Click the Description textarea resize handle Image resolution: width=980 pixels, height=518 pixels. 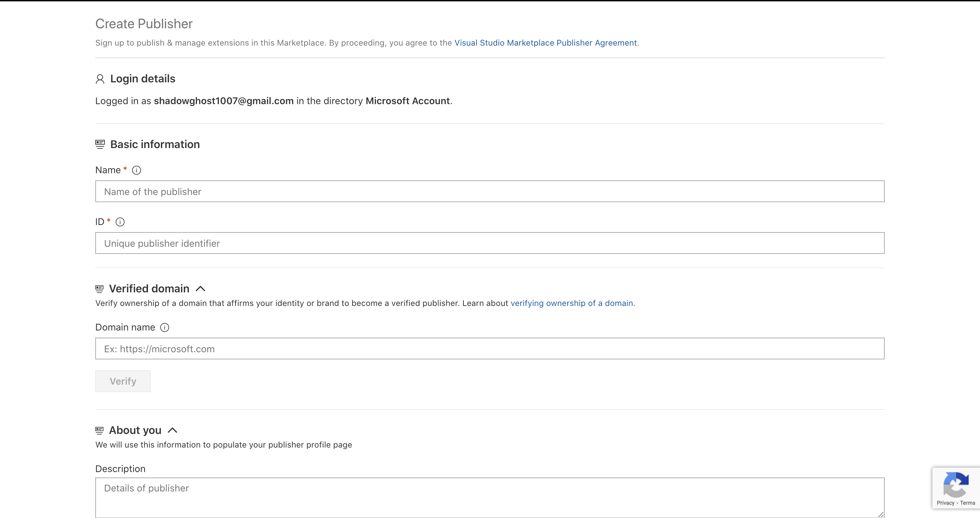[x=880, y=514]
